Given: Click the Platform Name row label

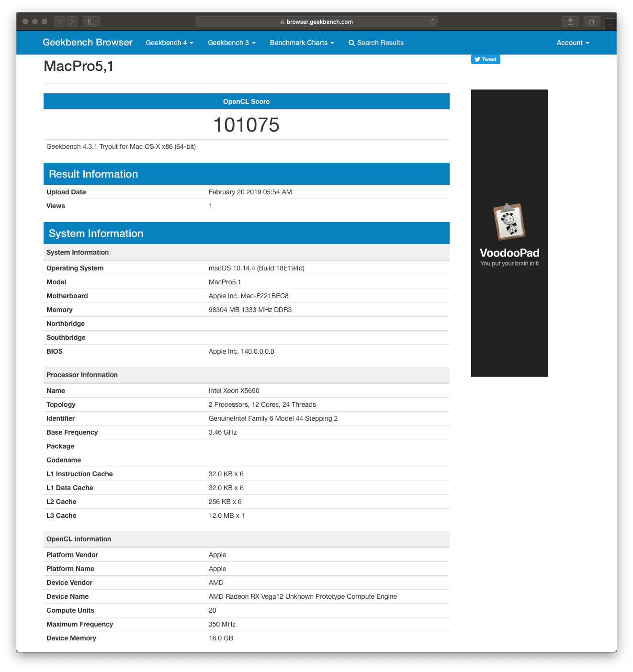Looking at the screenshot, I should pos(70,569).
